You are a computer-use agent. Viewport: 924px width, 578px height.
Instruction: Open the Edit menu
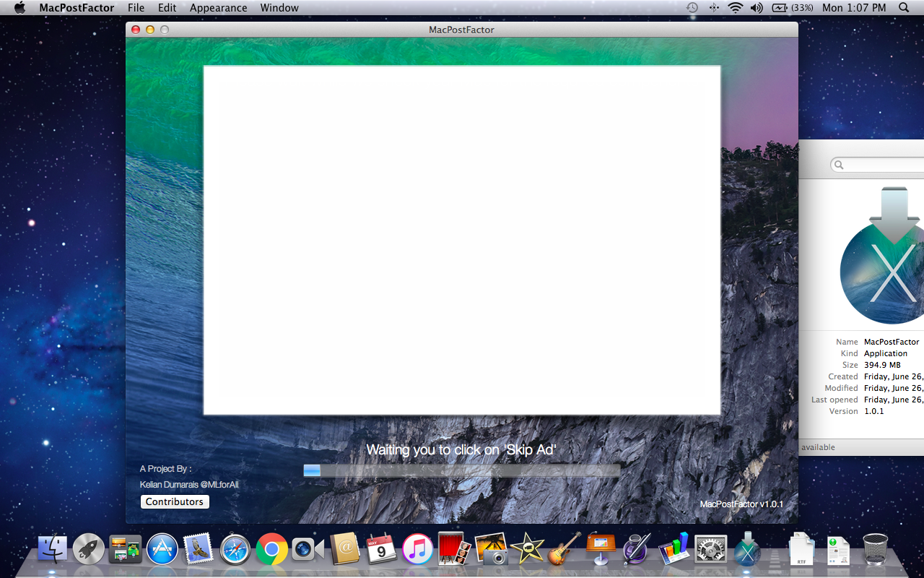click(167, 8)
